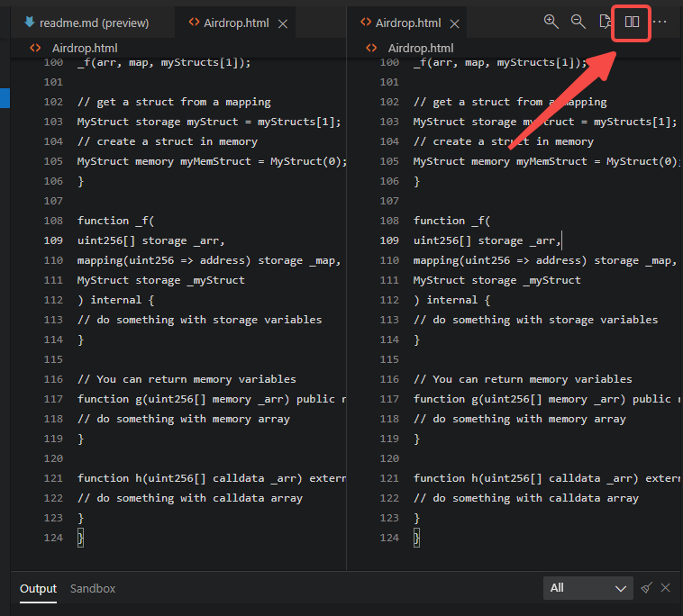Click the blue sidebar indicator at left edge
The image size is (683, 616).
point(5,98)
